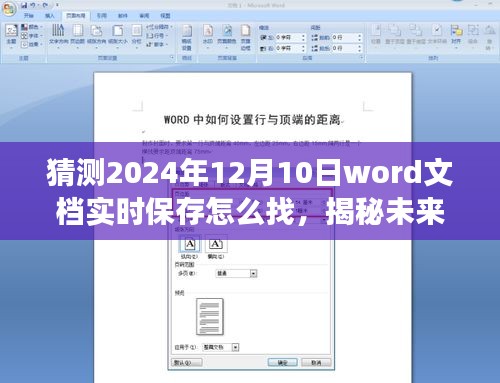The image size is (500, 383).
Task: Select 纵向 portrait orientation in dialog
Action: 190,247
